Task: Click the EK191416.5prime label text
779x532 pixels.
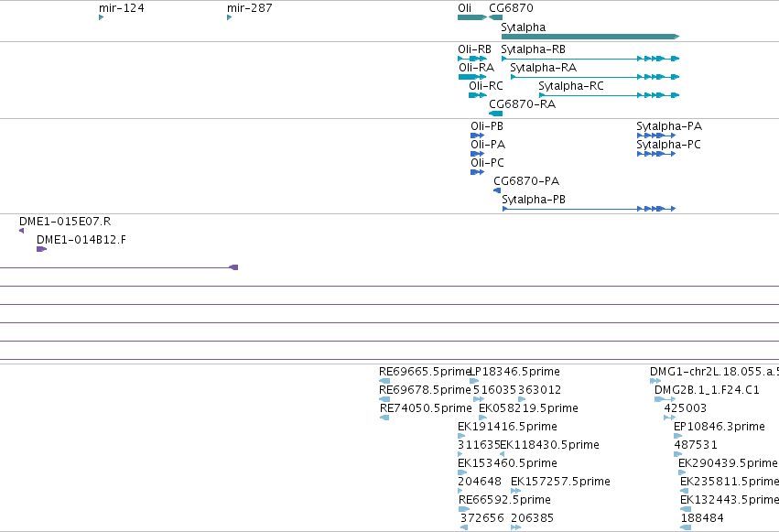Action: click(x=507, y=427)
